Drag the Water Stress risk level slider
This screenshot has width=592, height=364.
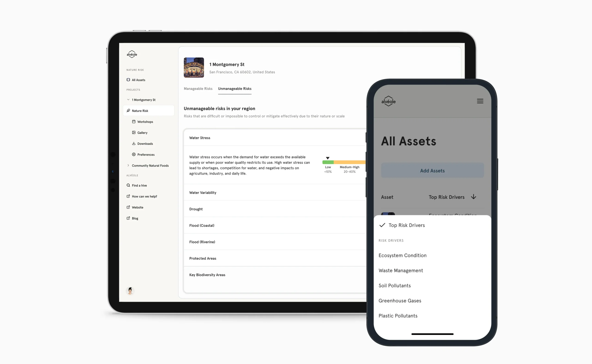coord(328,158)
